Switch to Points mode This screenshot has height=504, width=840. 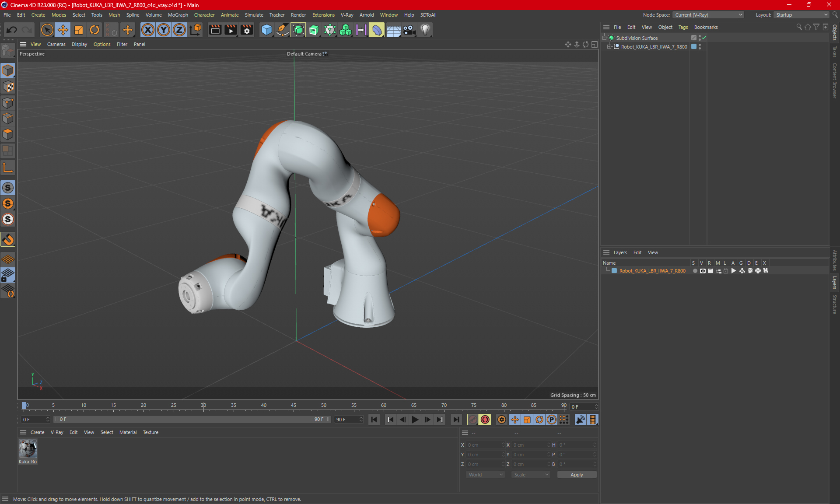[8, 103]
